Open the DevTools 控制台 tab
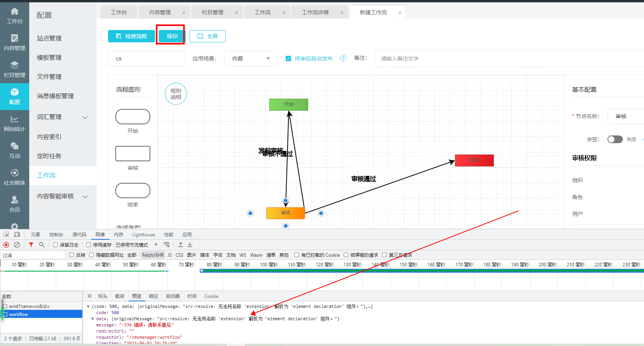The height and width of the screenshot is (346, 644). click(56, 234)
